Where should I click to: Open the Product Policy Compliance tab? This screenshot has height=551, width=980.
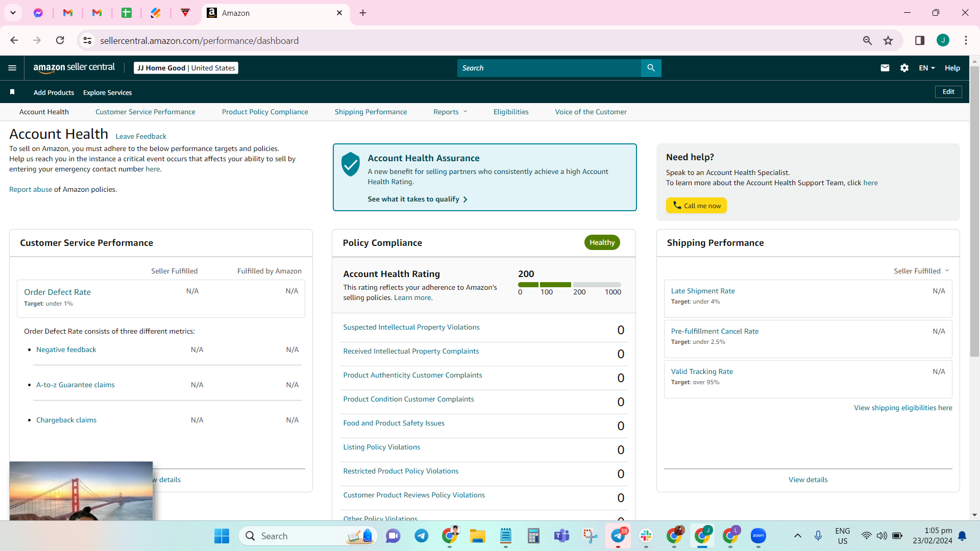265,112
